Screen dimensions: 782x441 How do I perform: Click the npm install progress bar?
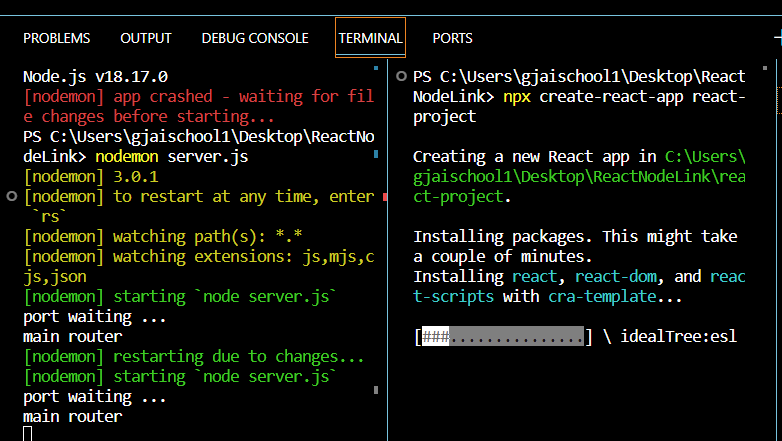click(x=503, y=336)
